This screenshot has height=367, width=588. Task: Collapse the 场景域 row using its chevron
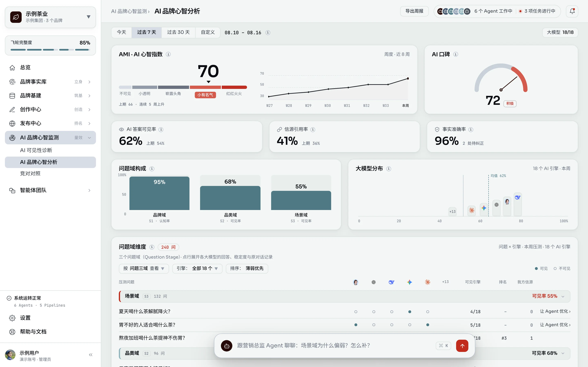pyautogui.click(x=563, y=296)
